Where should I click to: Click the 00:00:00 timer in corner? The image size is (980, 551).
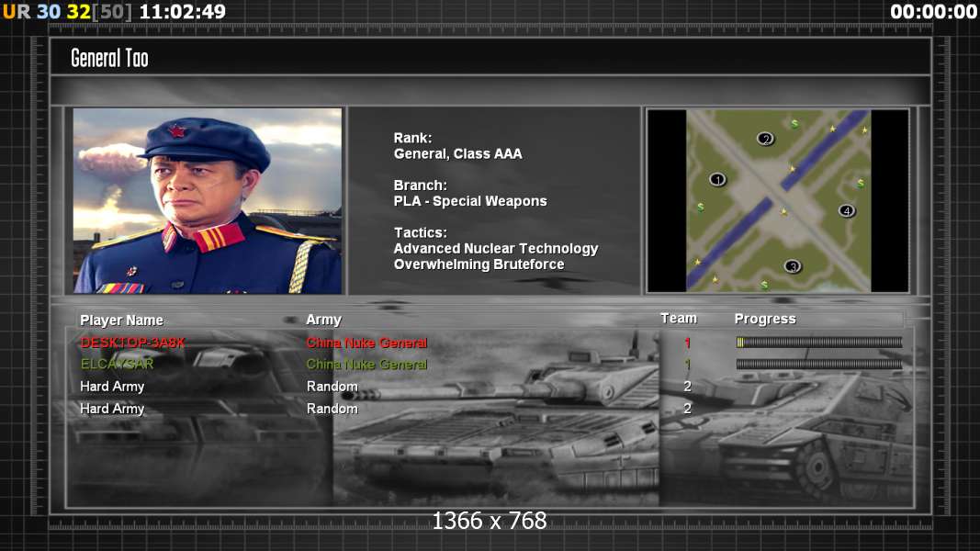click(933, 12)
